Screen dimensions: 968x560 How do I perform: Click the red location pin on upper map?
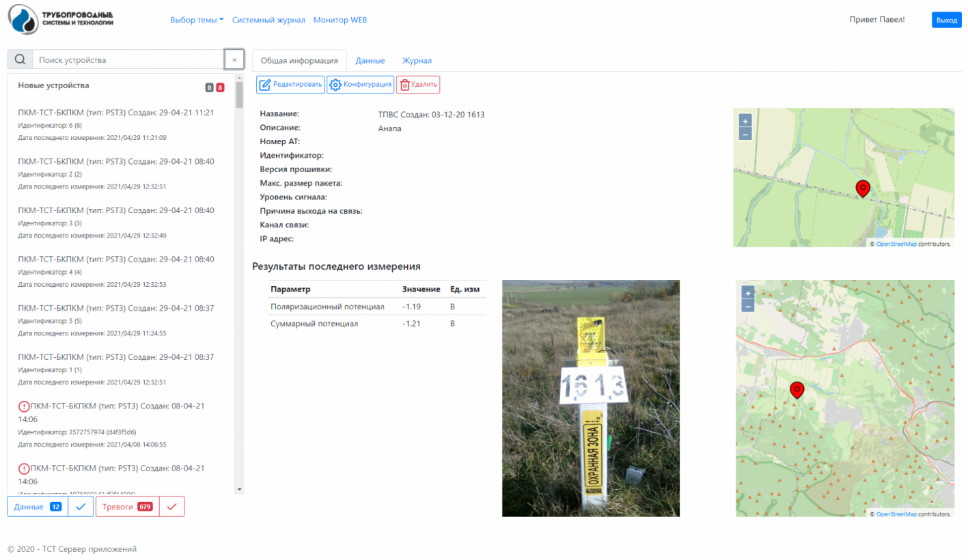pyautogui.click(x=863, y=189)
